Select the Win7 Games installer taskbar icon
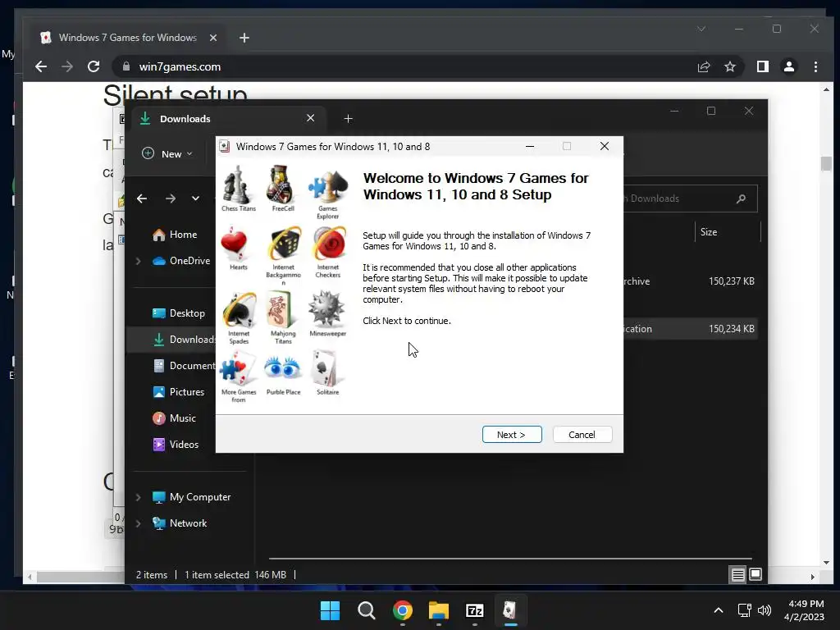The height and width of the screenshot is (630, 840). click(510, 610)
